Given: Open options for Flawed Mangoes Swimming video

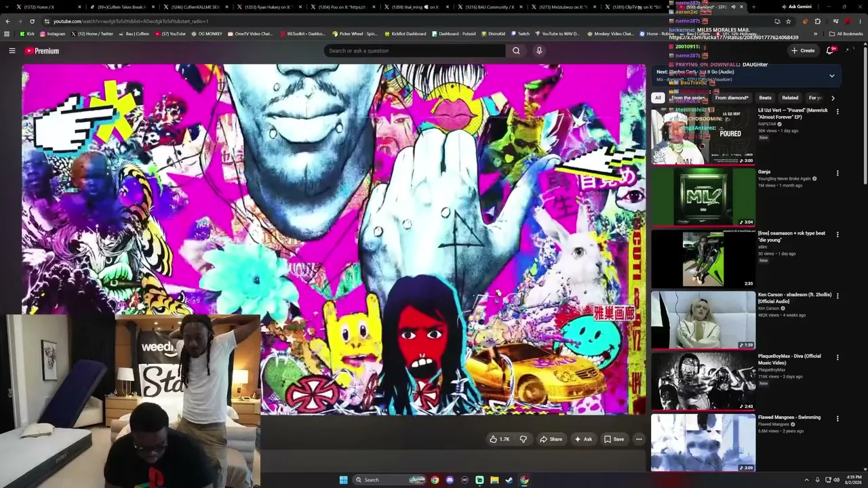Looking at the screenshot, I should tap(837, 419).
